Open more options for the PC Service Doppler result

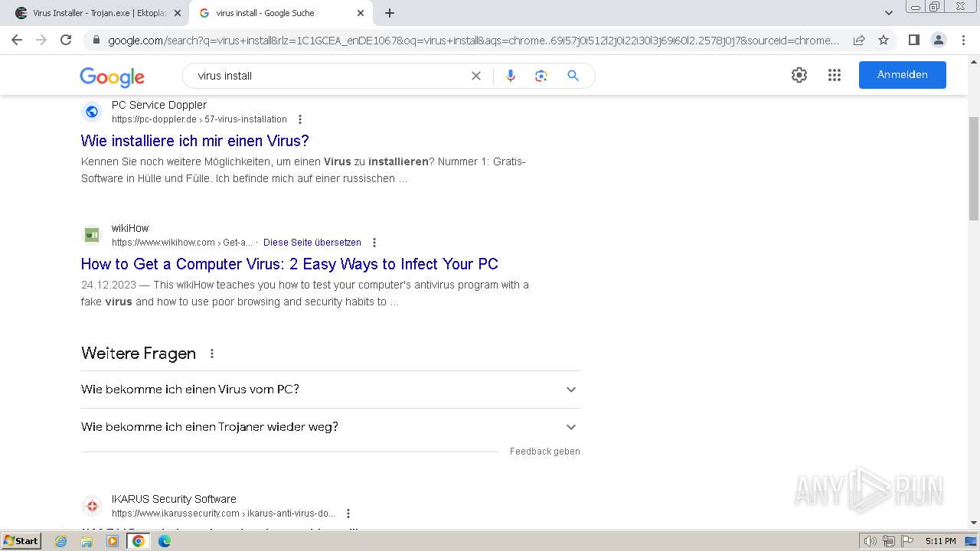(x=300, y=119)
